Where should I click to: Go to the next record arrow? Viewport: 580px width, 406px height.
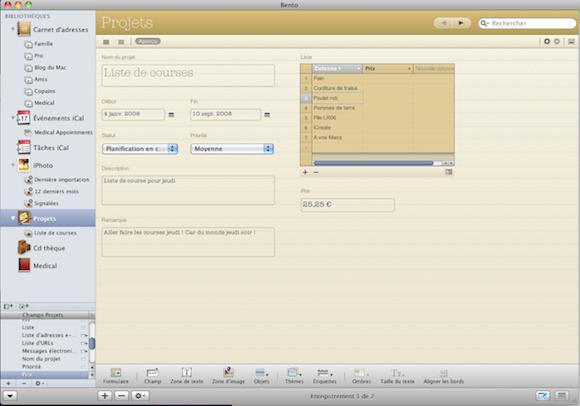(461, 23)
